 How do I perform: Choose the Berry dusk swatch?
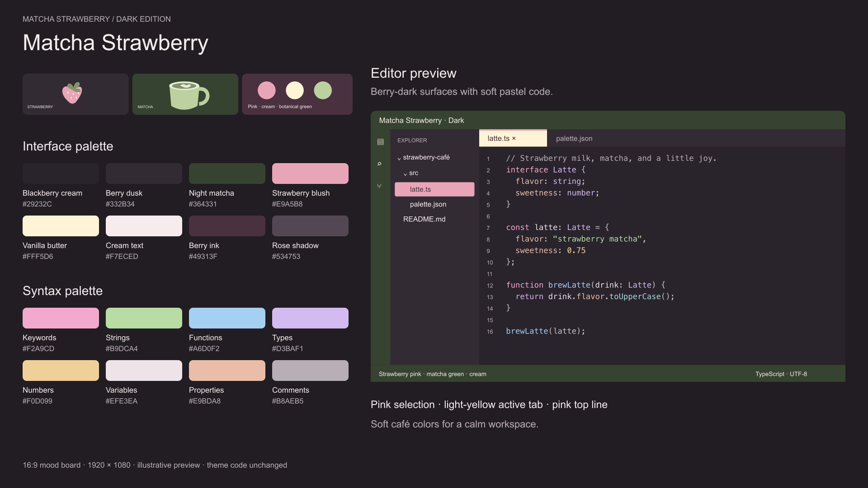144,174
